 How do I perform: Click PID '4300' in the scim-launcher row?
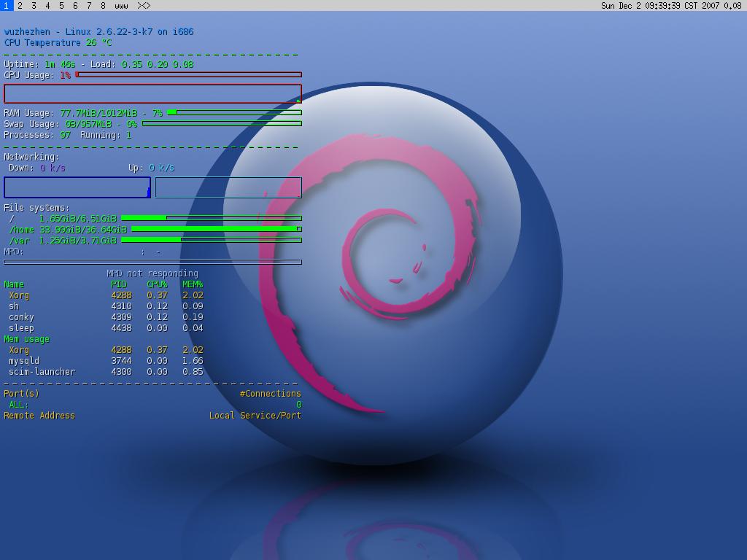122,372
